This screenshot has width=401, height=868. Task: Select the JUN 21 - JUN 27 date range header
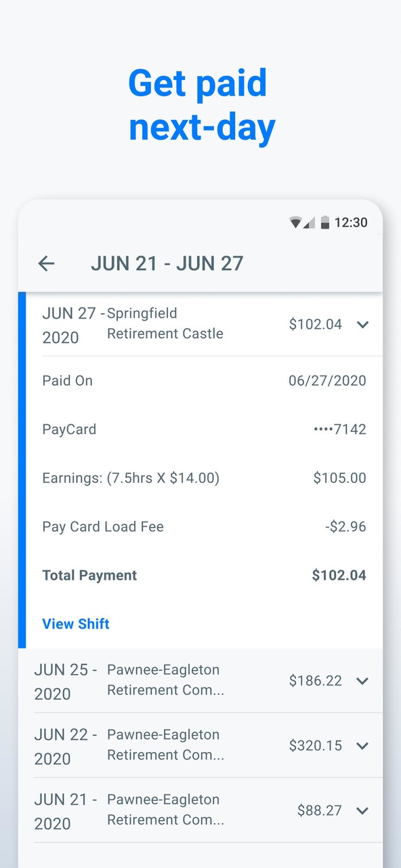(166, 264)
